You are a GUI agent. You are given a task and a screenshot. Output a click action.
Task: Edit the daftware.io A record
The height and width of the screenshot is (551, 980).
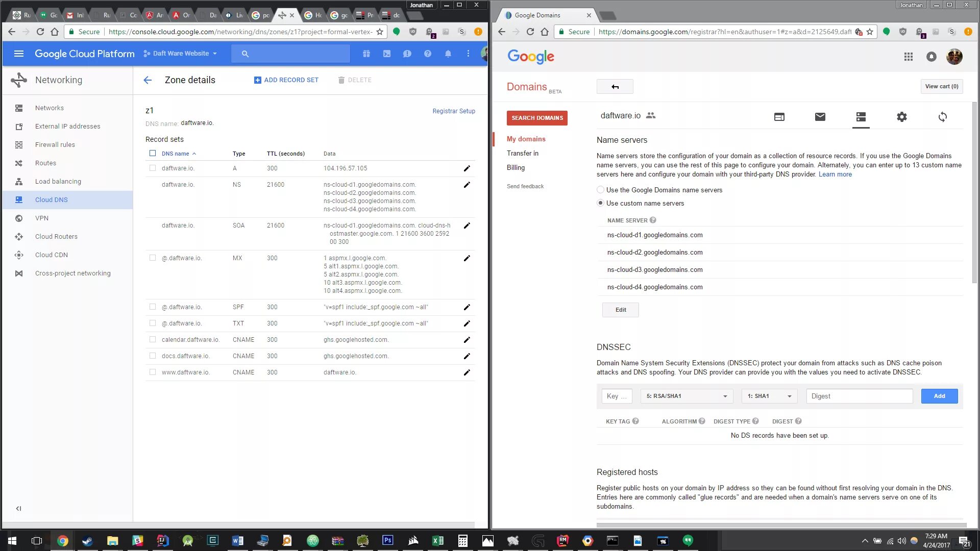pos(467,168)
